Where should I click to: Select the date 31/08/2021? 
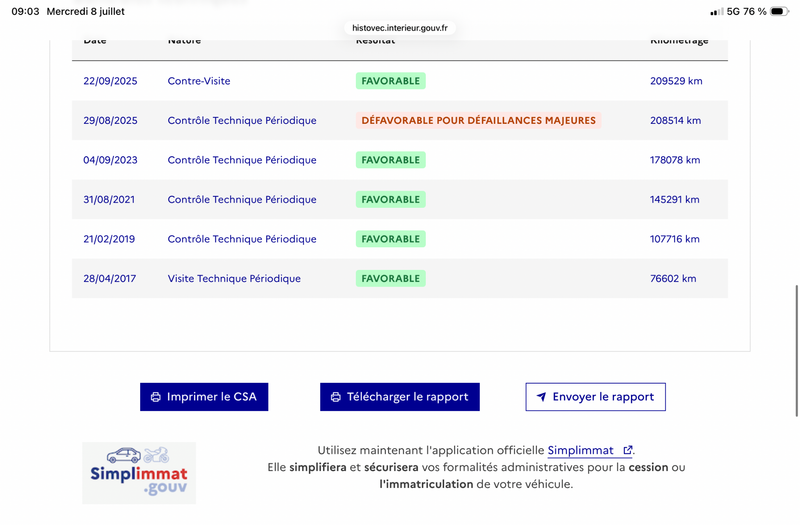point(109,199)
